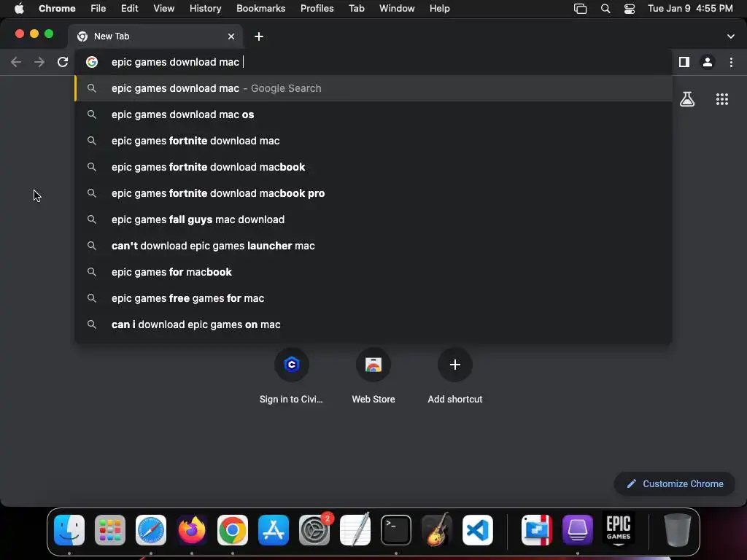Image resolution: width=747 pixels, height=560 pixels.
Task: Open the purple installer disk icon in Dock
Action: click(x=578, y=530)
